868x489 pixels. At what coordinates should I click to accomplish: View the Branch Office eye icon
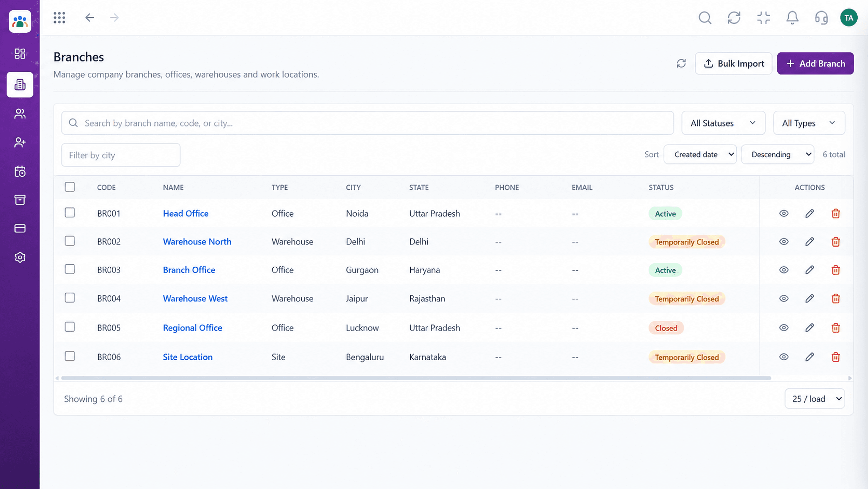coord(784,270)
